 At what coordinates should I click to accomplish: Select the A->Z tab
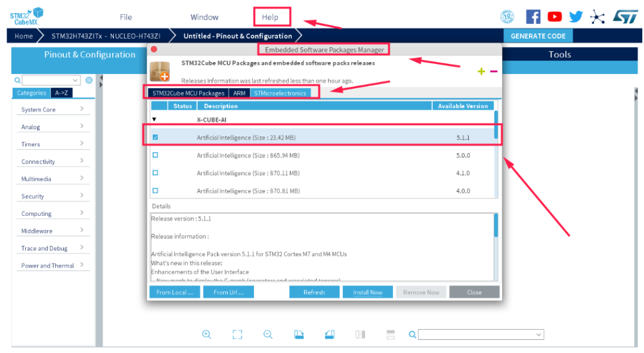pos(61,93)
